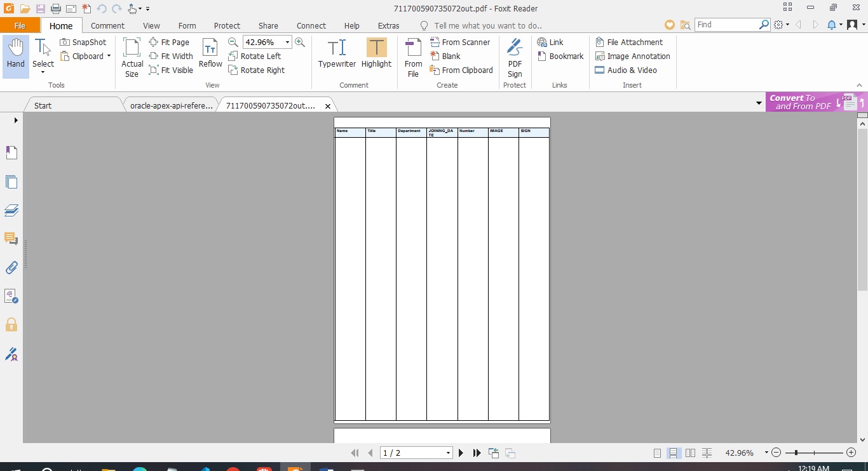The width and height of the screenshot is (868, 471).
Task: Click the SnapShot tool
Action: point(83,43)
